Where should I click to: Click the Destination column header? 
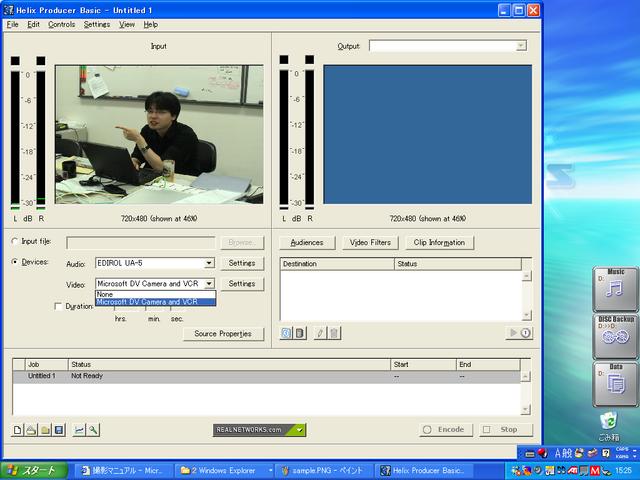click(337, 264)
